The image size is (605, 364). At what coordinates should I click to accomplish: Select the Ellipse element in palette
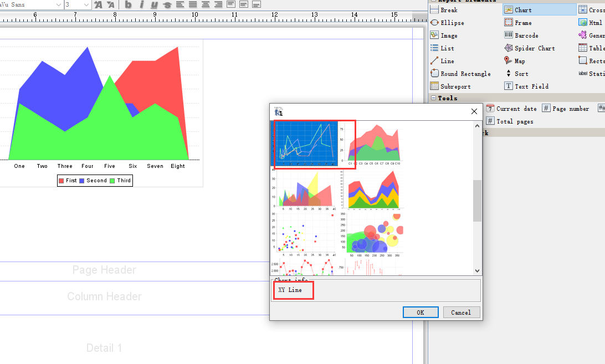pyautogui.click(x=447, y=23)
